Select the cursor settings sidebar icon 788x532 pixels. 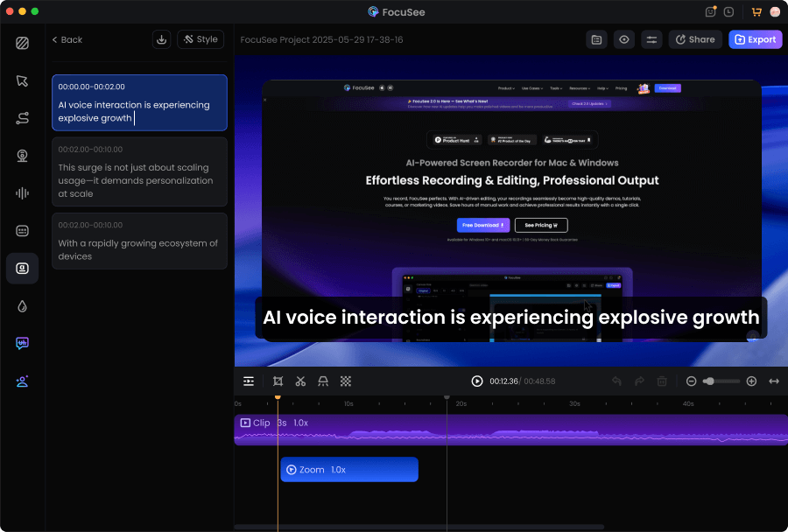22,80
